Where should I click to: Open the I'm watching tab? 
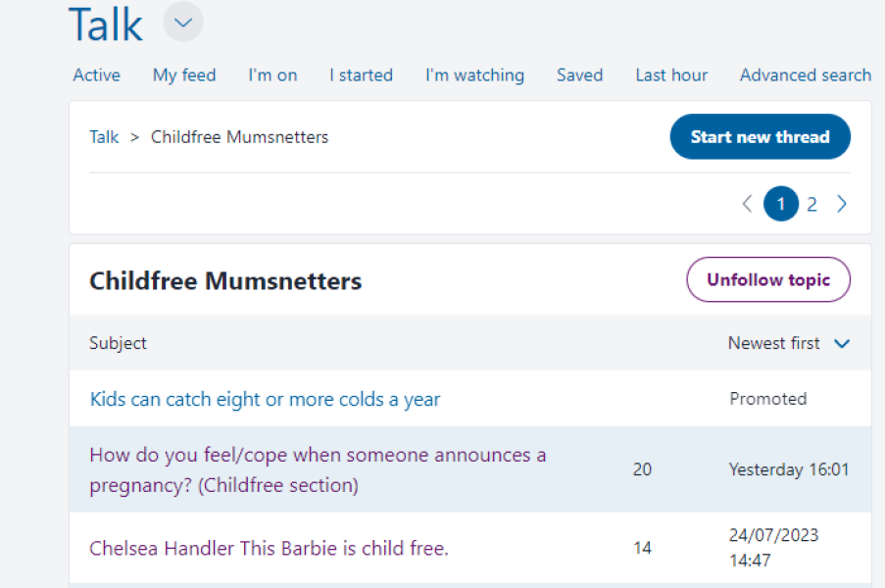coord(474,75)
